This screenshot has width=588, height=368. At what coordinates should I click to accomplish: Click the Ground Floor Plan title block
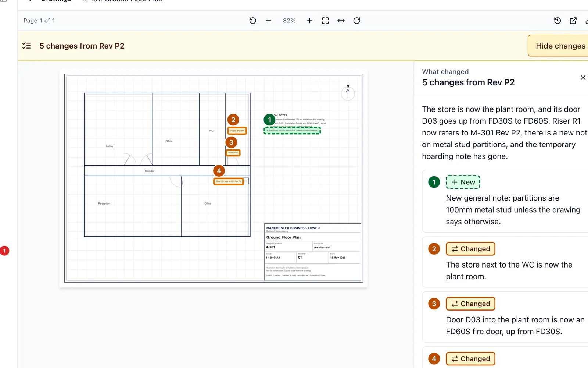pos(283,237)
